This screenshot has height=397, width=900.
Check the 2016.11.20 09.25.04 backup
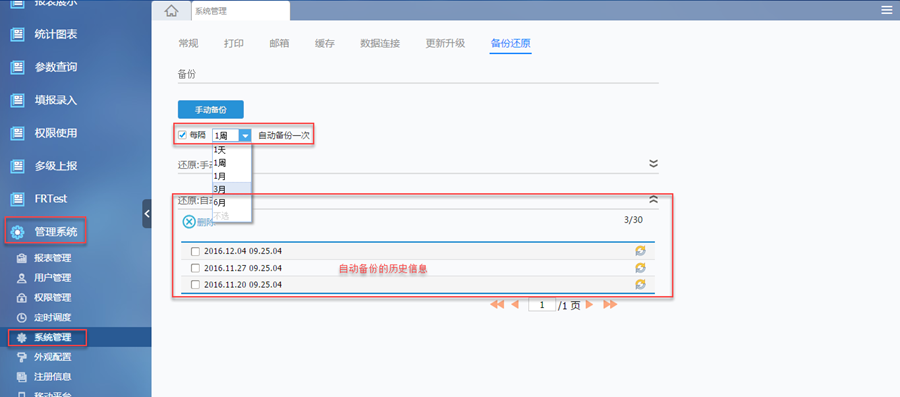pyautogui.click(x=195, y=285)
